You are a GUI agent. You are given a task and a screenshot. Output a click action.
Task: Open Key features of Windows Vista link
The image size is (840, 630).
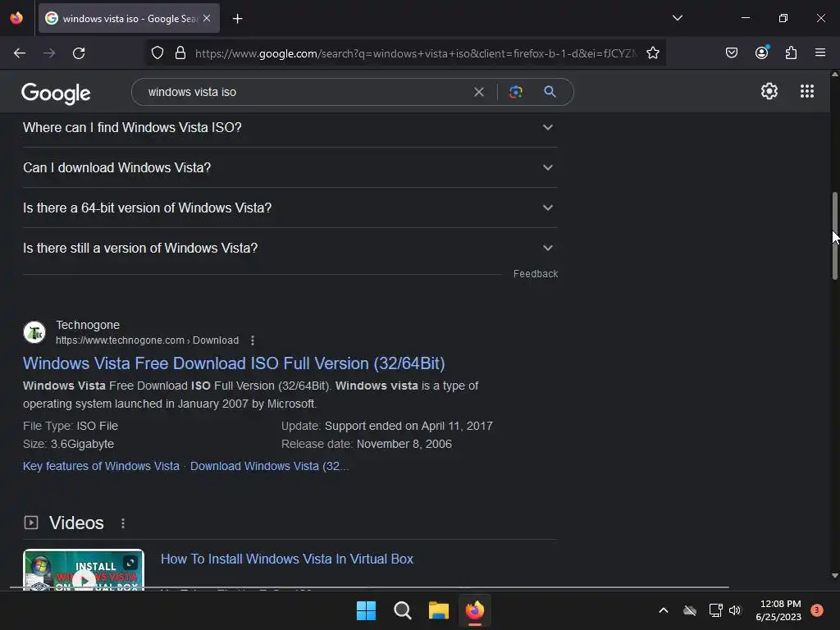(x=101, y=466)
